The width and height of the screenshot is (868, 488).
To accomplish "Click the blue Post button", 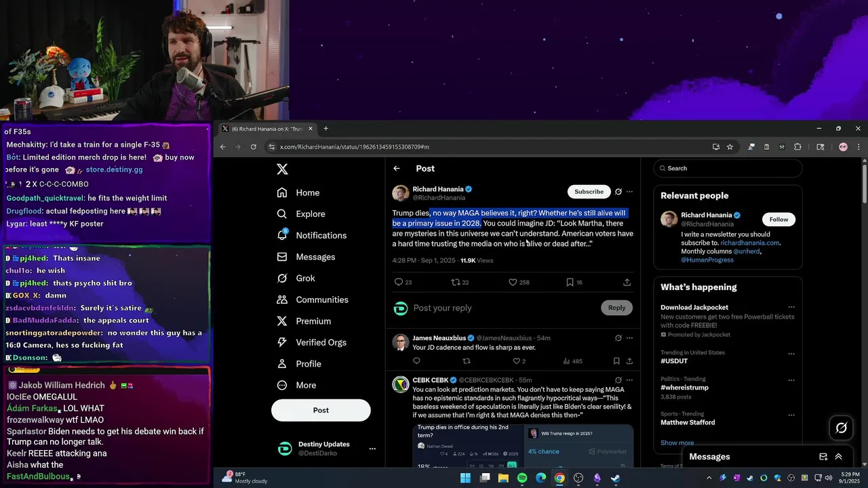I will click(321, 410).
